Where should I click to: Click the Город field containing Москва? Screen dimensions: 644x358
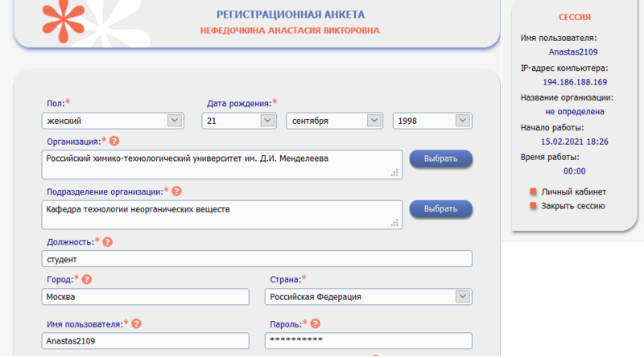click(145, 297)
